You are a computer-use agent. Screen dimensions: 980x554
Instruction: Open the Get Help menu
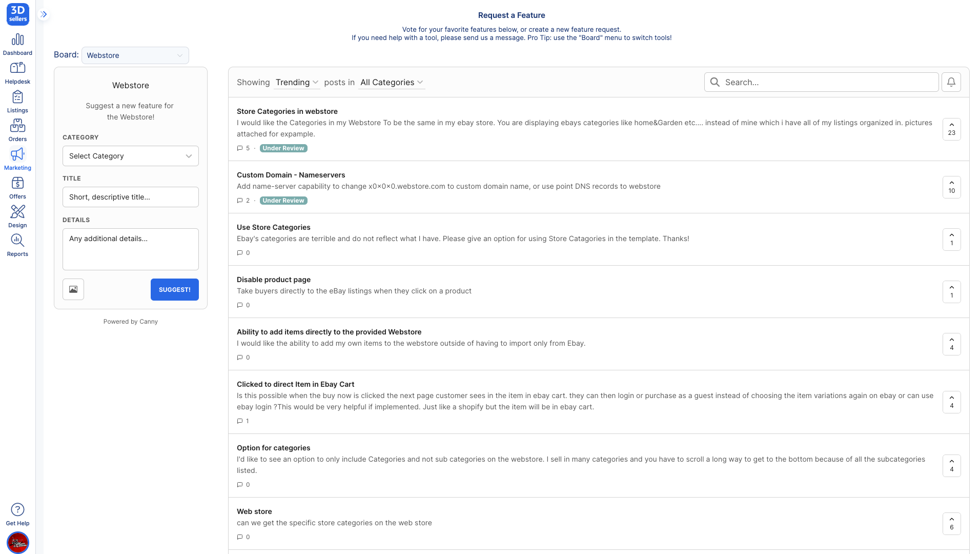[x=17, y=513]
